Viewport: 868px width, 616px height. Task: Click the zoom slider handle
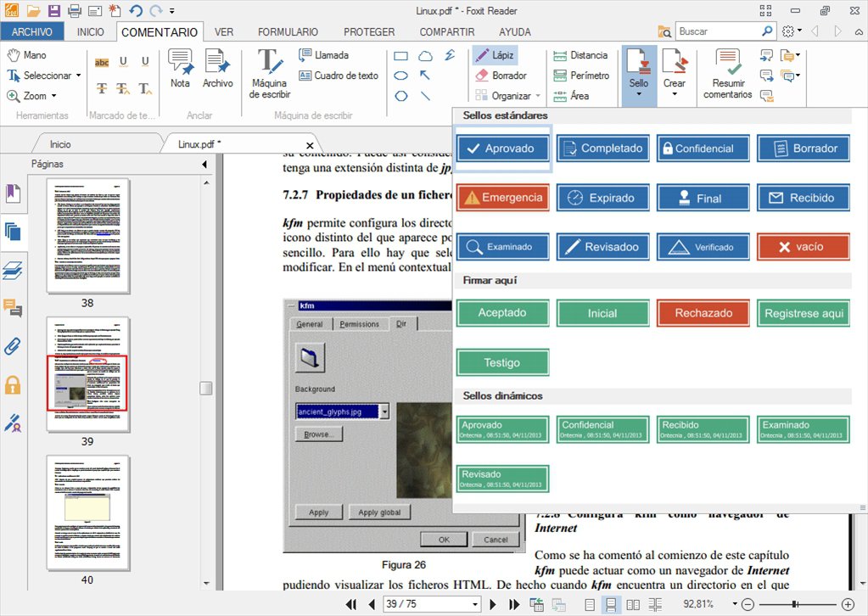coord(794,604)
